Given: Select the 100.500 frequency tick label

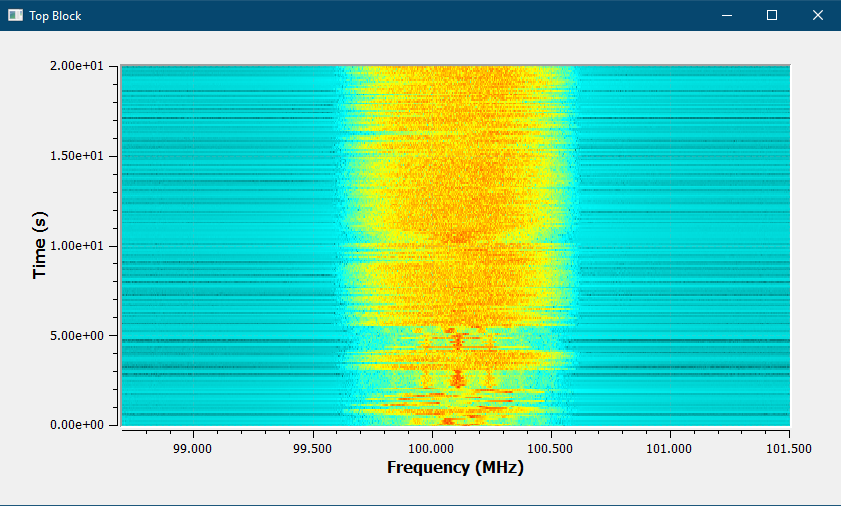Looking at the screenshot, I should [x=551, y=449].
